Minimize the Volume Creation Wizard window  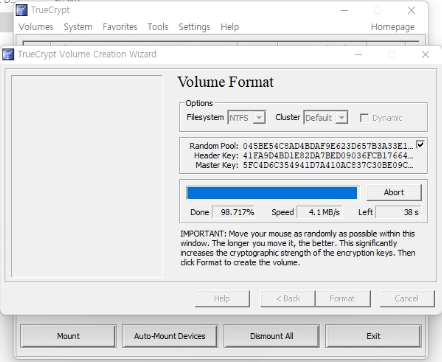point(358,54)
